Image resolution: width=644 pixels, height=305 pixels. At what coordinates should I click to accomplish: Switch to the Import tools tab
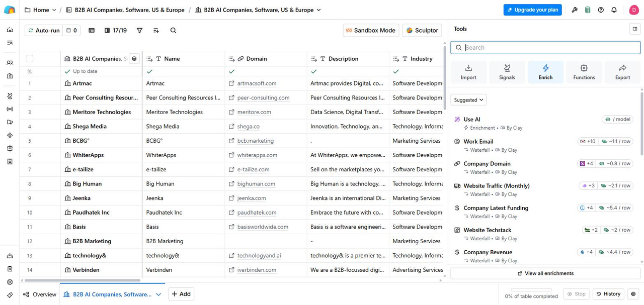(468, 72)
